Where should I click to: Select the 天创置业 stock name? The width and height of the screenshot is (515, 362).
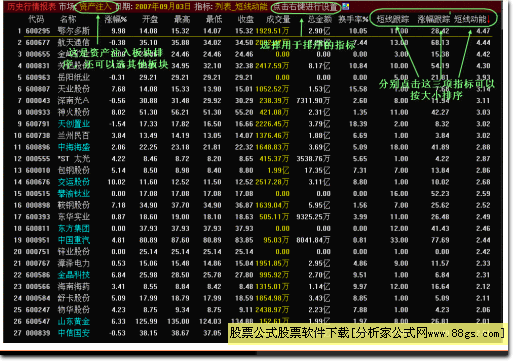(x=74, y=124)
